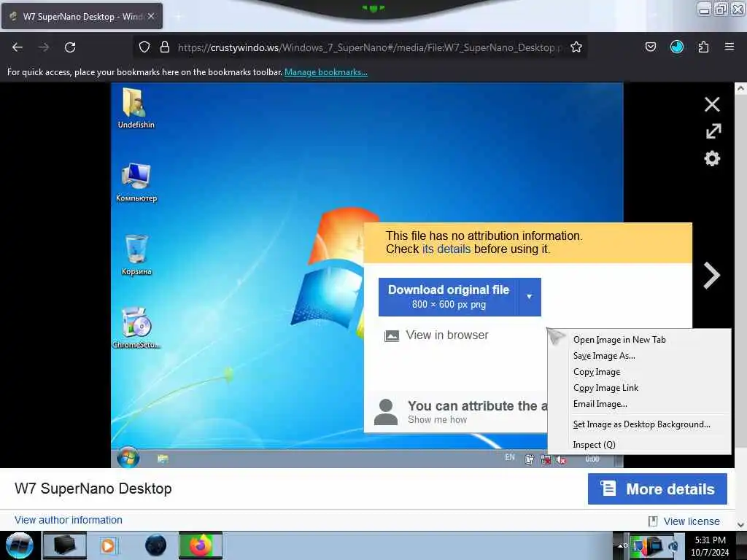747x560 pixels.
Task: Click the W7 SuperNano Desktop title text
Action: pyautogui.click(x=93, y=489)
